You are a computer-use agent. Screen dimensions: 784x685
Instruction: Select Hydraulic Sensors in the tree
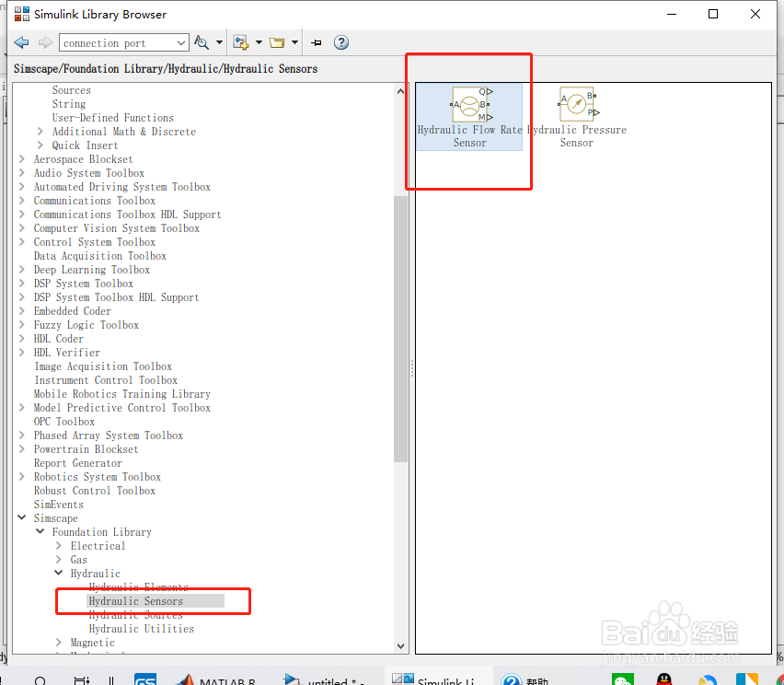(x=136, y=601)
